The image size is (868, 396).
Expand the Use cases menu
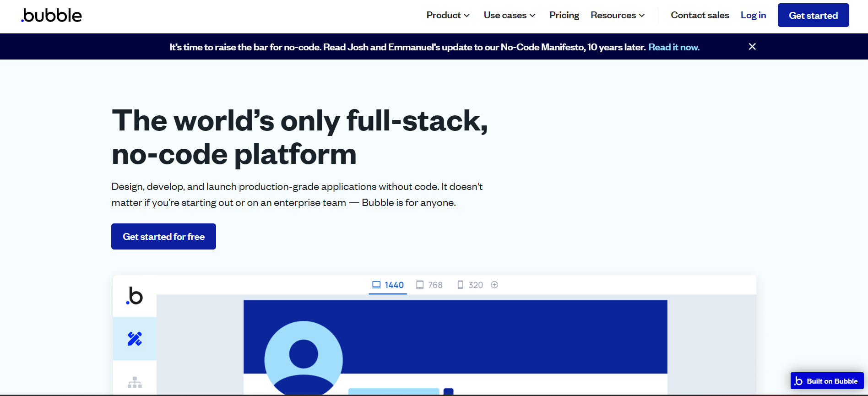pos(509,15)
